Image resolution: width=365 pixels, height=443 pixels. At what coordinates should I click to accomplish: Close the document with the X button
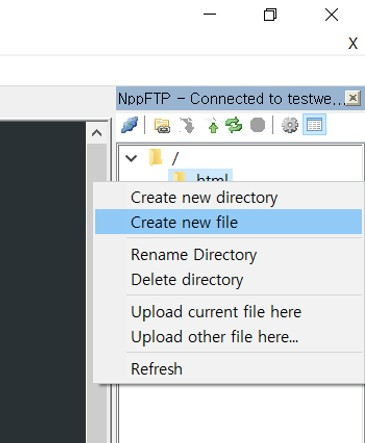[x=353, y=44]
